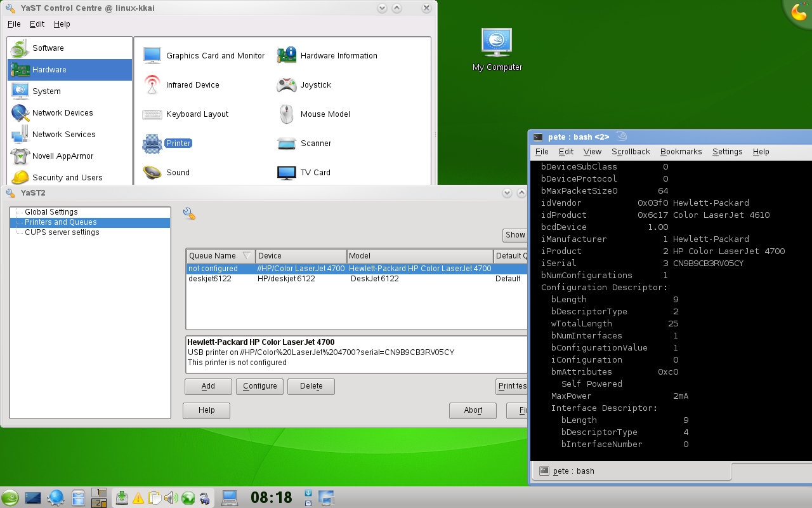This screenshot has width=812, height=508.
Task: Click the Add button in YaST2
Action: [x=208, y=386]
